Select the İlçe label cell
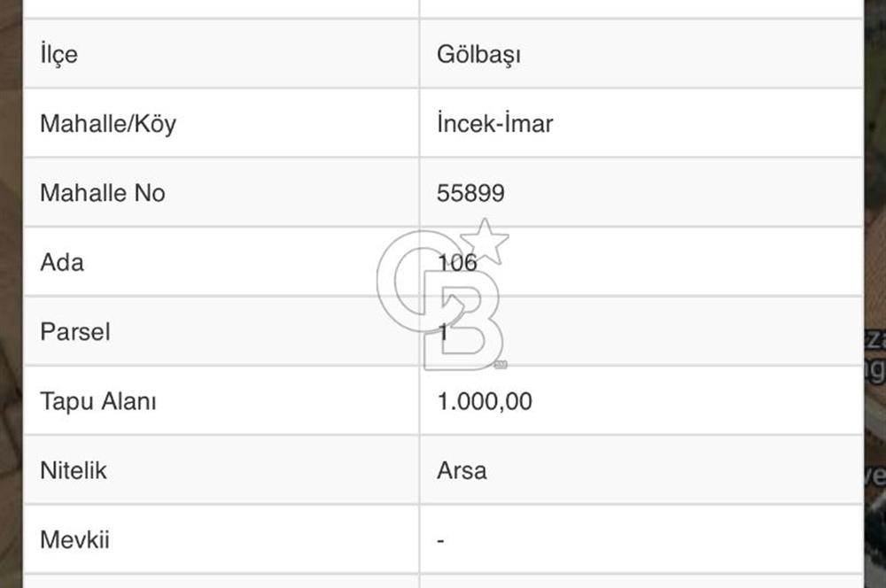This screenshot has width=886, height=588. point(221,54)
